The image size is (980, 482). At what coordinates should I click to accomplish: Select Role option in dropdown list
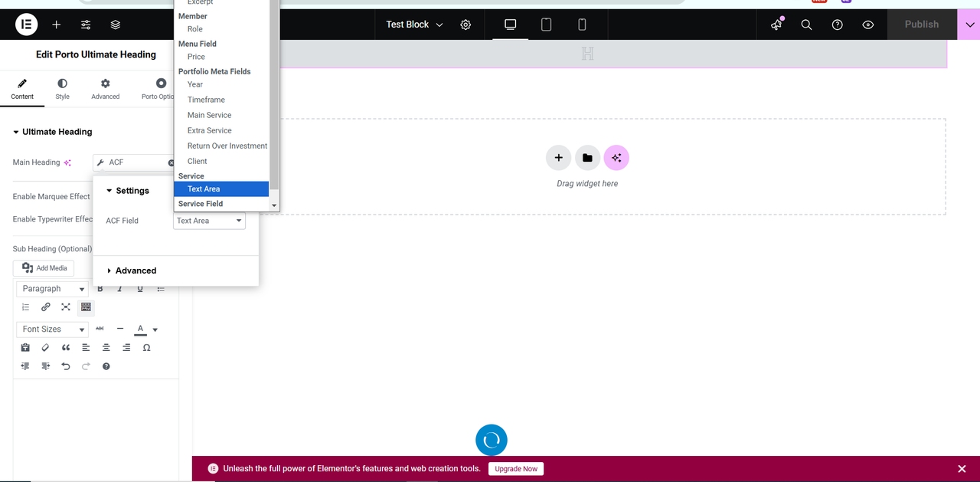195,29
